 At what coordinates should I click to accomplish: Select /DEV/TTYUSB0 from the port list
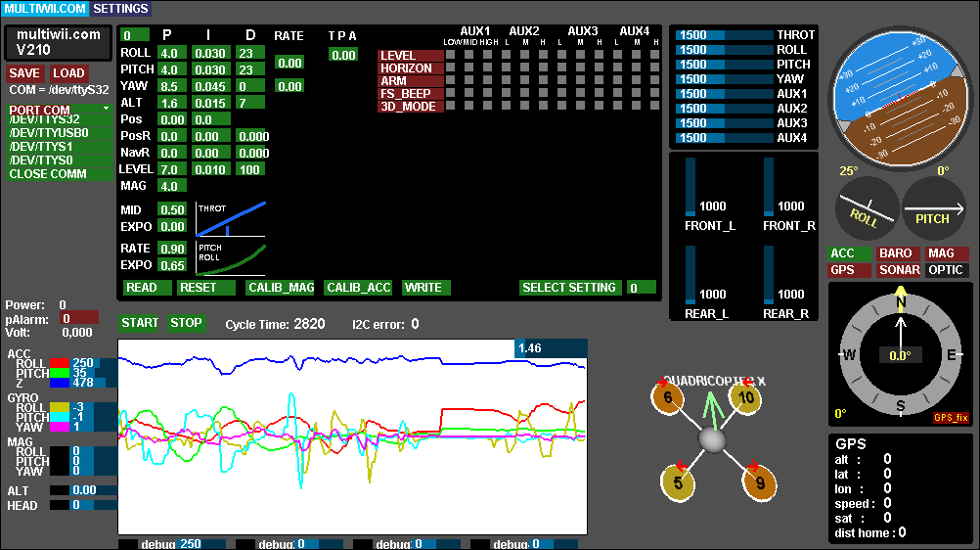[x=49, y=133]
